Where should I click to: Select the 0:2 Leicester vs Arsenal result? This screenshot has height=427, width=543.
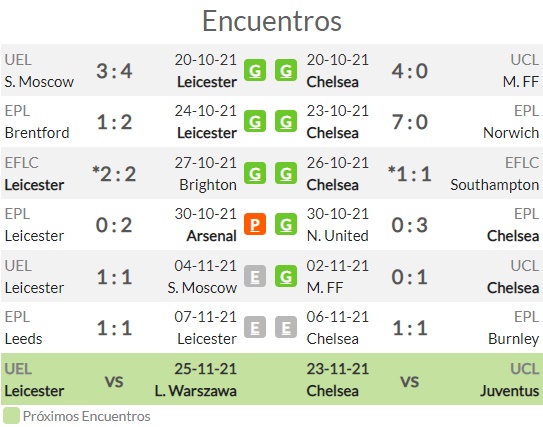click(x=114, y=225)
